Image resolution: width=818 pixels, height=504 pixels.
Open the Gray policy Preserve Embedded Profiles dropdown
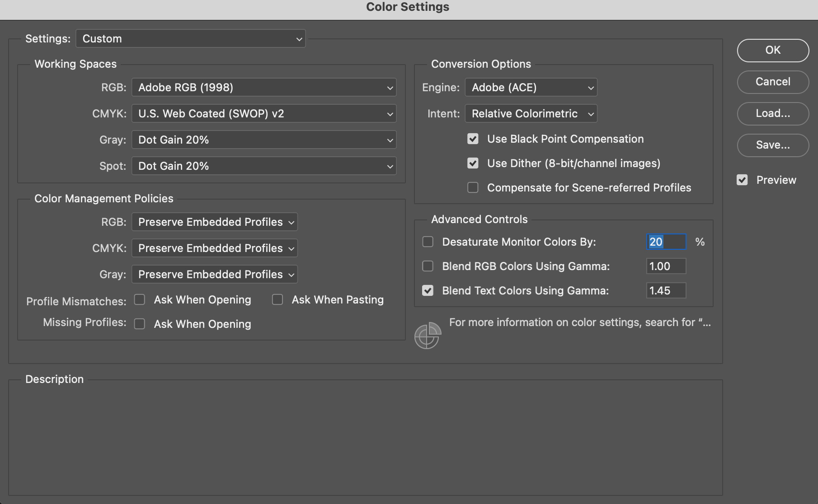coord(214,274)
